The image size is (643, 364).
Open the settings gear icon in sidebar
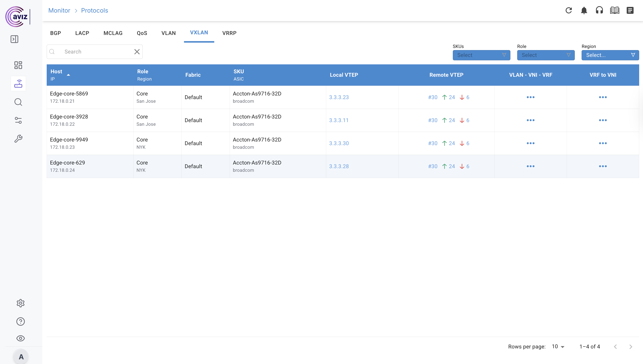(20, 303)
